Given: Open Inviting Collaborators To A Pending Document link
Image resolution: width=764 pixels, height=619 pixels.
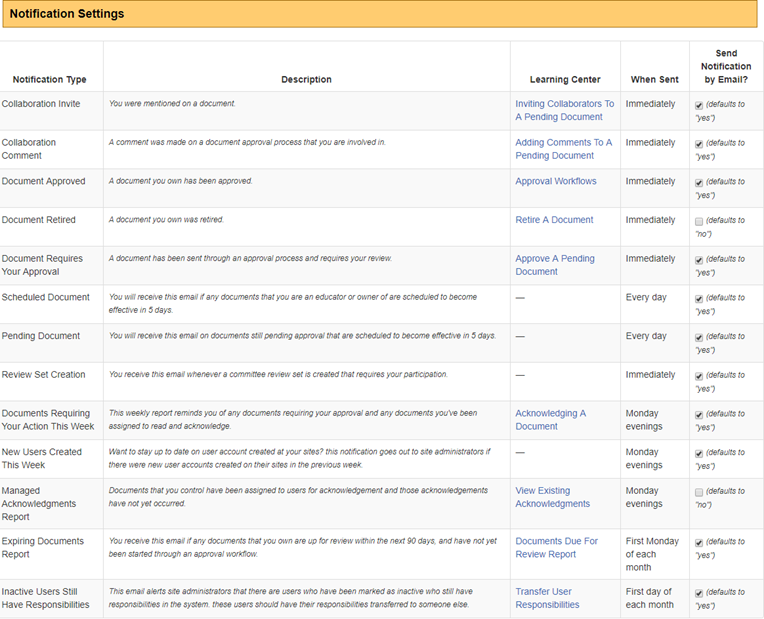Looking at the screenshot, I should (x=565, y=110).
